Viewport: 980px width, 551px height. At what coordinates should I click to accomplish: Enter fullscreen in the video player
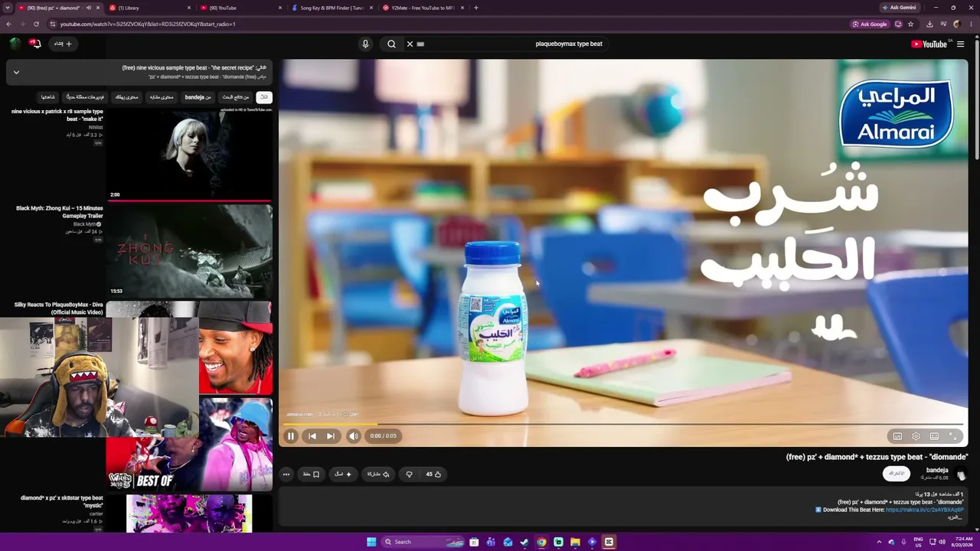(x=953, y=436)
